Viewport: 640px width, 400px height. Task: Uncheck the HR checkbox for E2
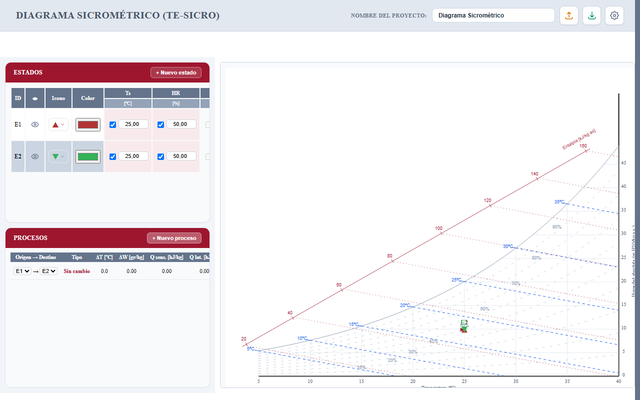click(x=161, y=157)
